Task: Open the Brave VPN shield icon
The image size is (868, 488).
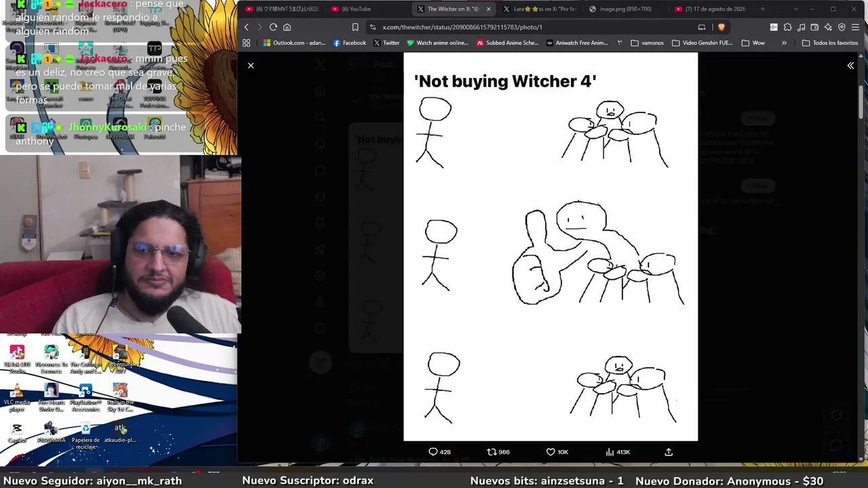Action: [x=842, y=27]
